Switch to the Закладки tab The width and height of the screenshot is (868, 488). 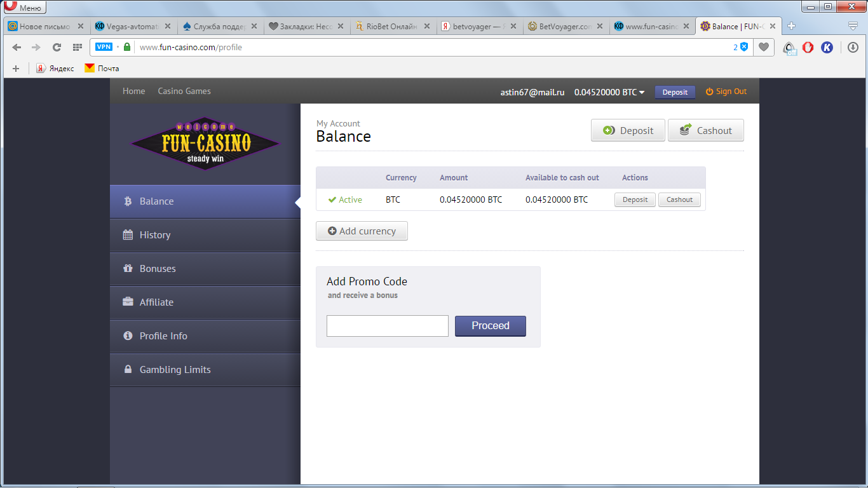click(x=306, y=27)
